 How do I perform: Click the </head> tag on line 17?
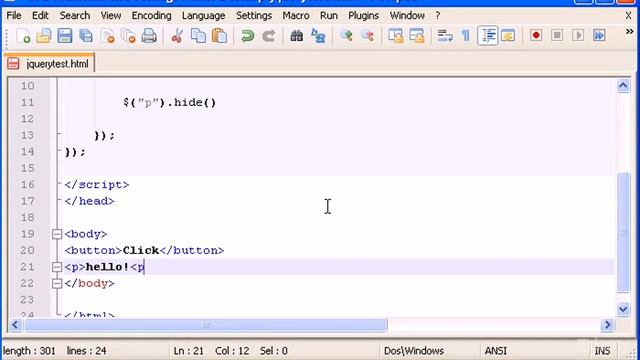coord(89,201)
